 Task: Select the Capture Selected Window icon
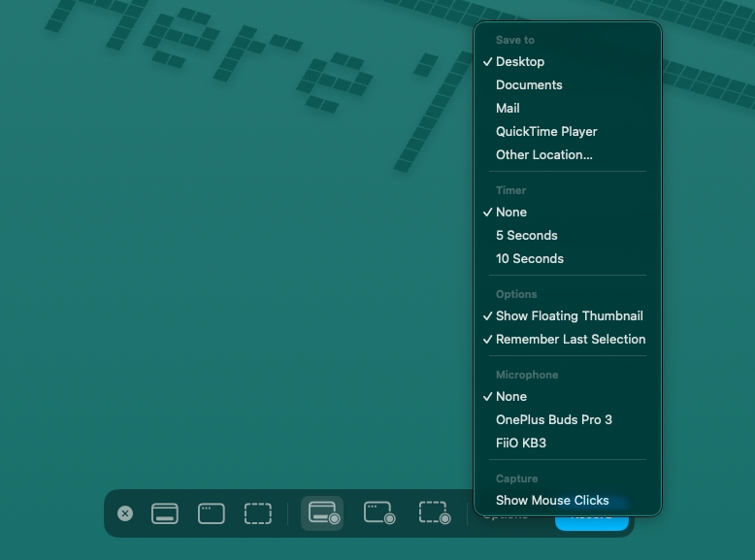click(212, 513)
